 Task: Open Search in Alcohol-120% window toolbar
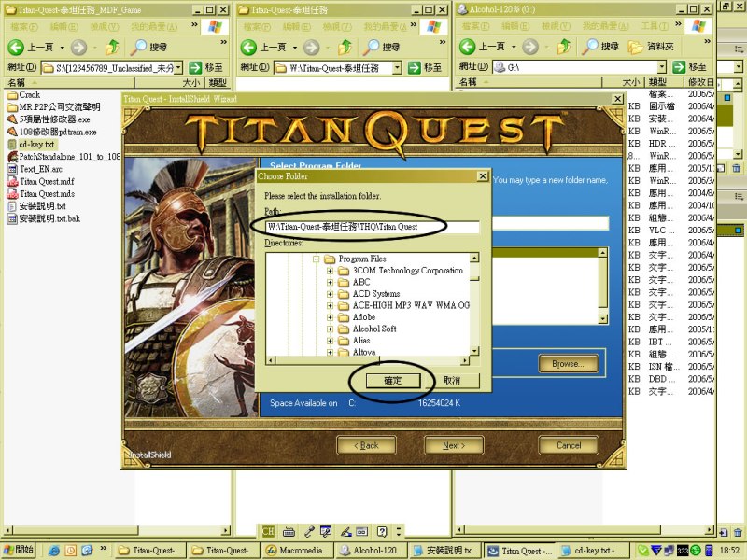(599, 47)
